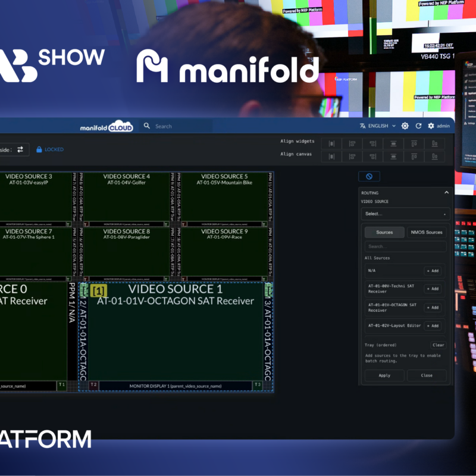Click the manifold CLOUD logo
The height and width of the screenshot is (476, 476).
pos(107,127)
